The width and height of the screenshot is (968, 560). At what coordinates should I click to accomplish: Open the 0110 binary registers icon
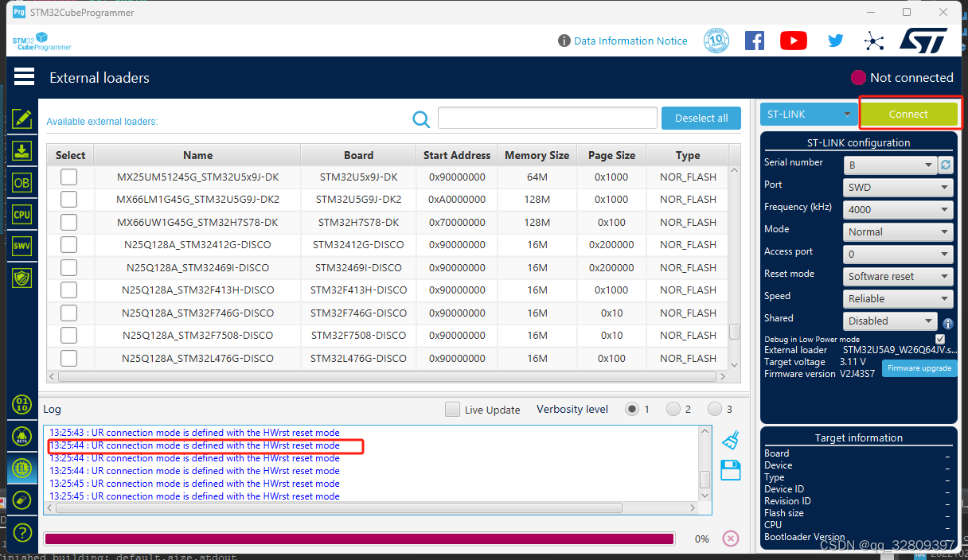coord(22,405)
